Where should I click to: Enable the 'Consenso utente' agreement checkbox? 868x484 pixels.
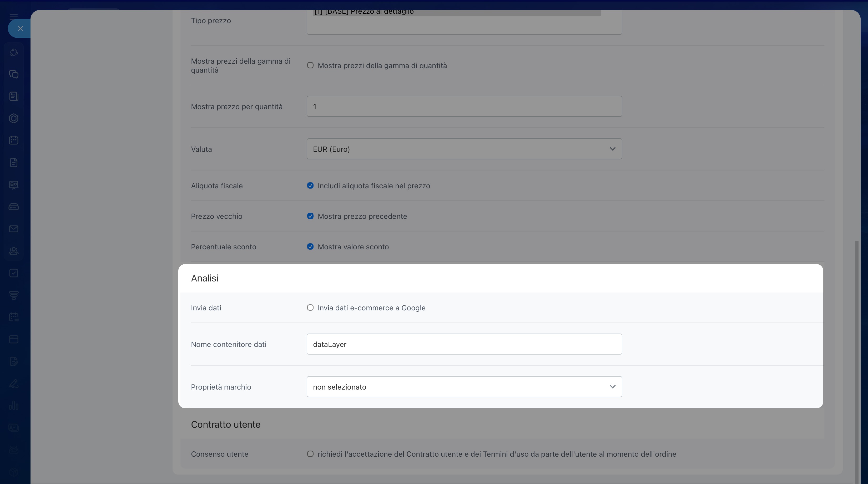tap(310, 454)
